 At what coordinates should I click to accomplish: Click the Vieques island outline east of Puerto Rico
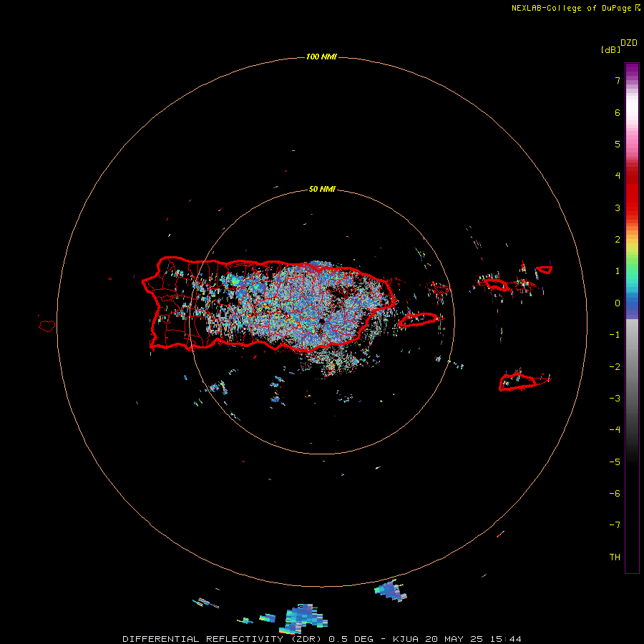(x=418, y=320)
